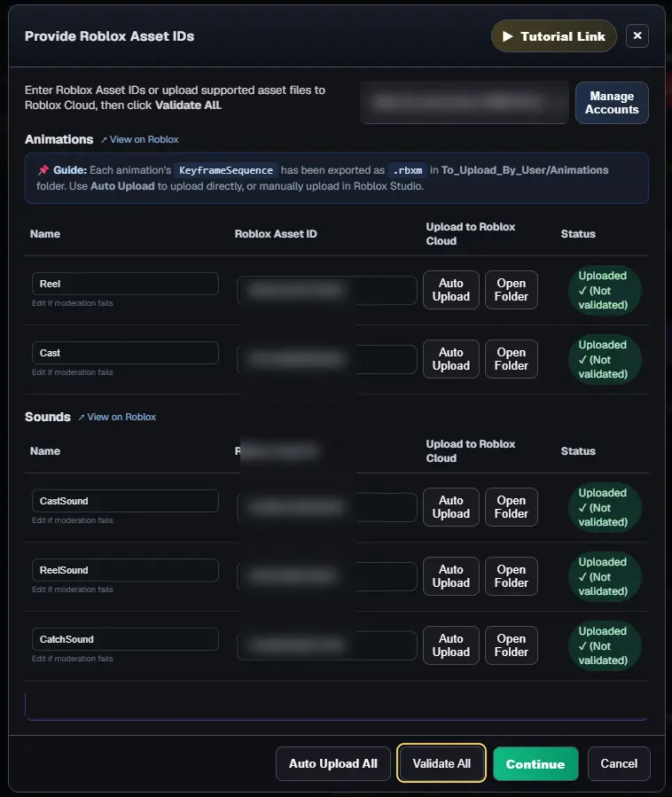Auto Upload the Cast animation
The height and width of the screenshot is (797, 672).
click(451, 359)
